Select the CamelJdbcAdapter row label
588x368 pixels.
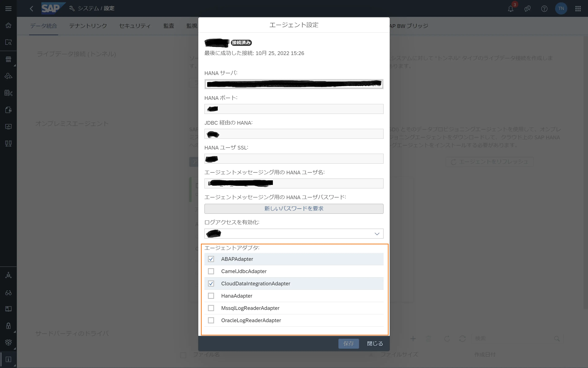click(x=244, y=271)
